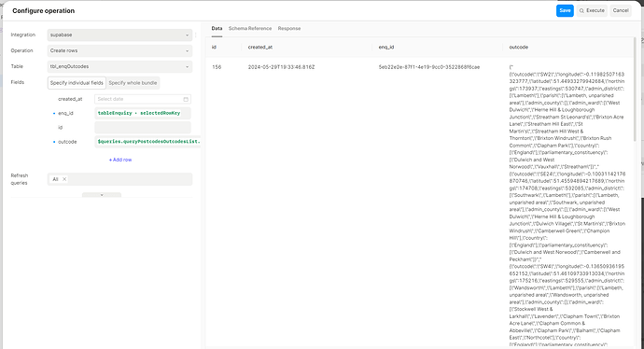Click the Refresh queries selection box
Image resolution: width=644 pixels, height=349 pixels.
(119, 179)
